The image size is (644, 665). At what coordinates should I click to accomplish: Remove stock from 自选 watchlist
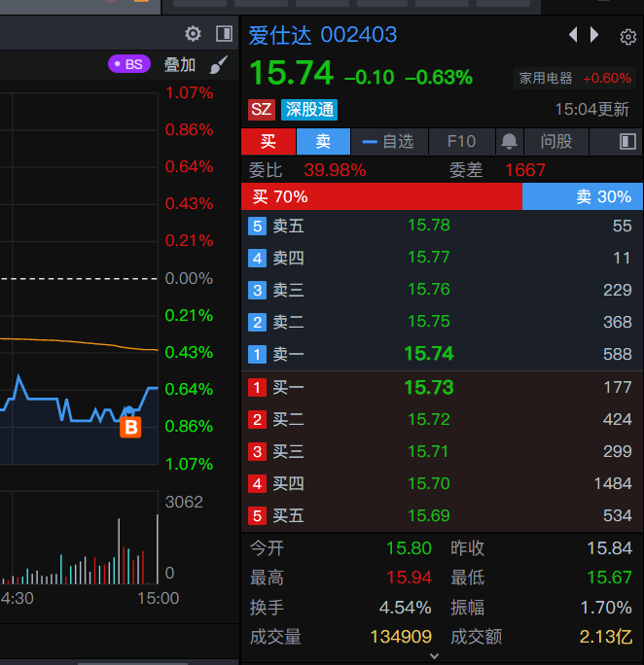click(x=388, y=141)
